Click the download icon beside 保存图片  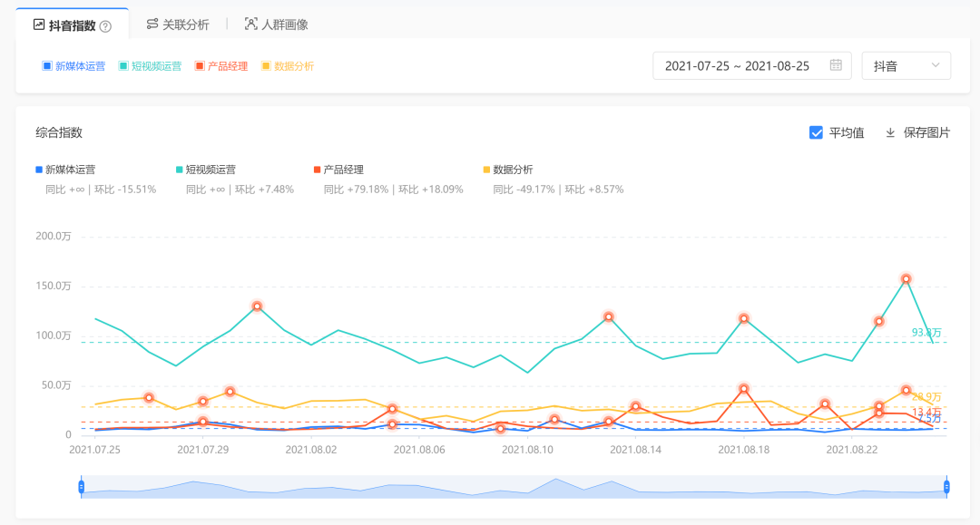[x=890, y=132]
